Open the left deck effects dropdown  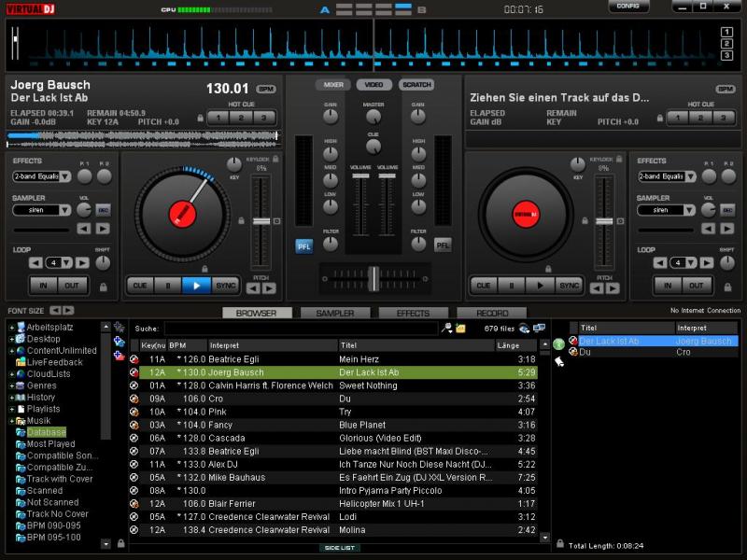click(42, 176)
